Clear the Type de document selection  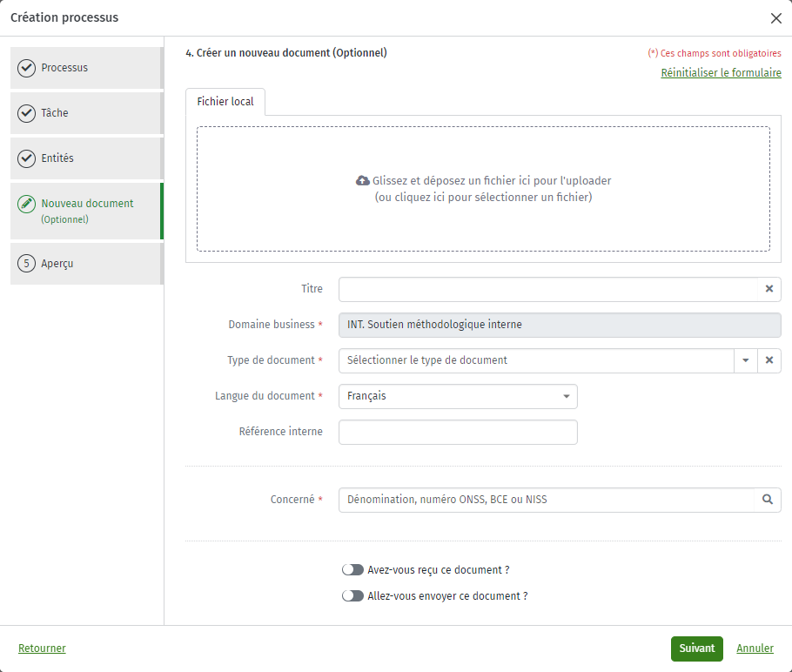pyautogui.click(x=769, y=360)
